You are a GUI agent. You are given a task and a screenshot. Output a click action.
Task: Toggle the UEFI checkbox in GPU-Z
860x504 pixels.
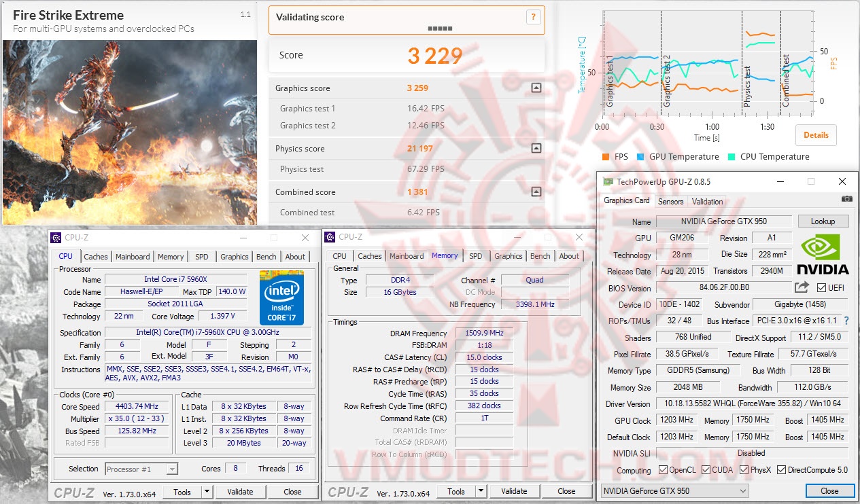click(x=821, y=287)
